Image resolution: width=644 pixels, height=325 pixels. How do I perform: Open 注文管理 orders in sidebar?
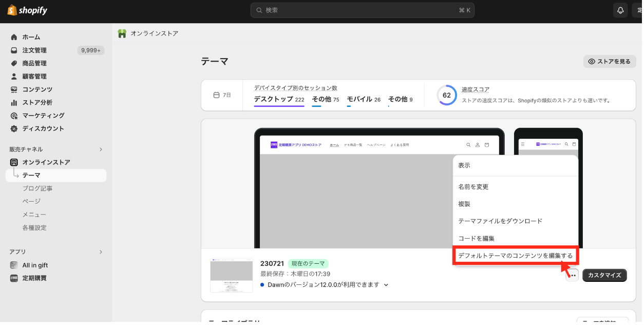pos(34,50)
